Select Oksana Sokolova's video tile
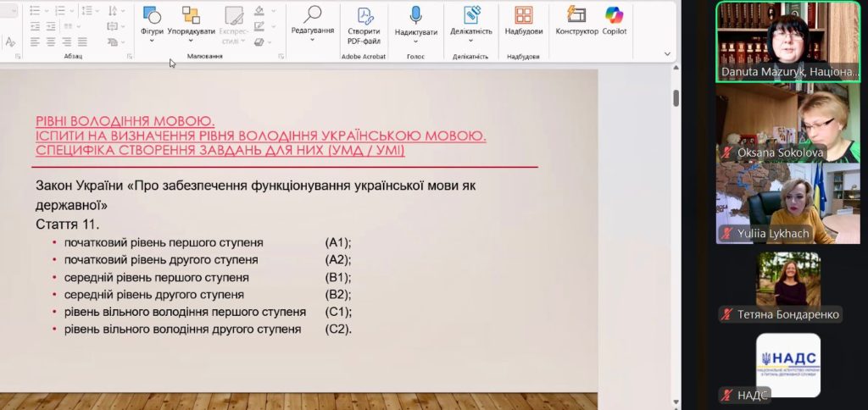 (789, 123)
